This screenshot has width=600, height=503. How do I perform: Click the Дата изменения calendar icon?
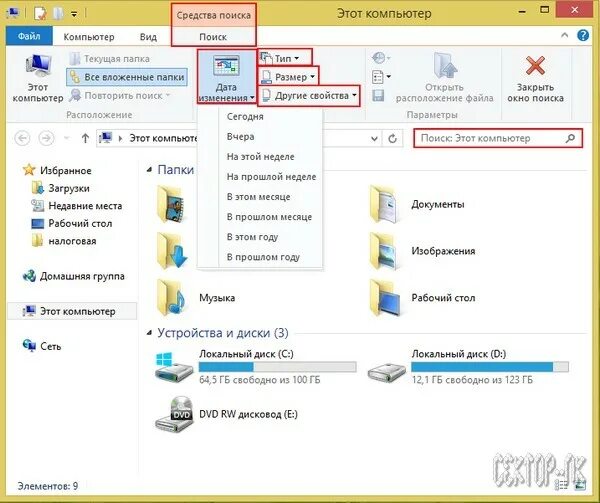pyautogui.click(x=226, y=67)
